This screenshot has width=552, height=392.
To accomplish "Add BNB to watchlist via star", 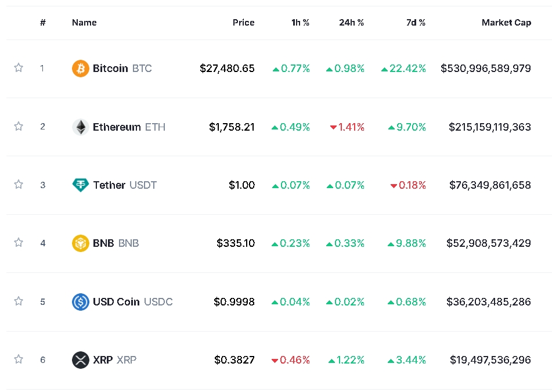I will click(x=19, y=243).
